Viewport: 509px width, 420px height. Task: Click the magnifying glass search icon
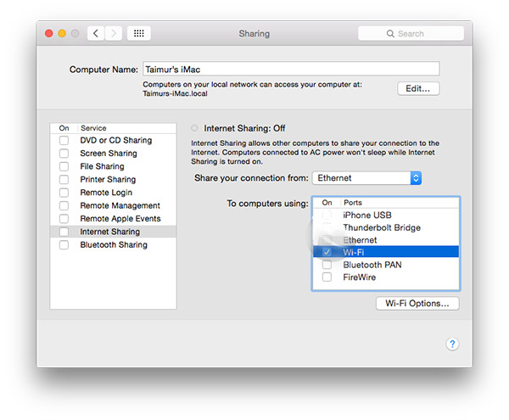[x=390, y=34]
